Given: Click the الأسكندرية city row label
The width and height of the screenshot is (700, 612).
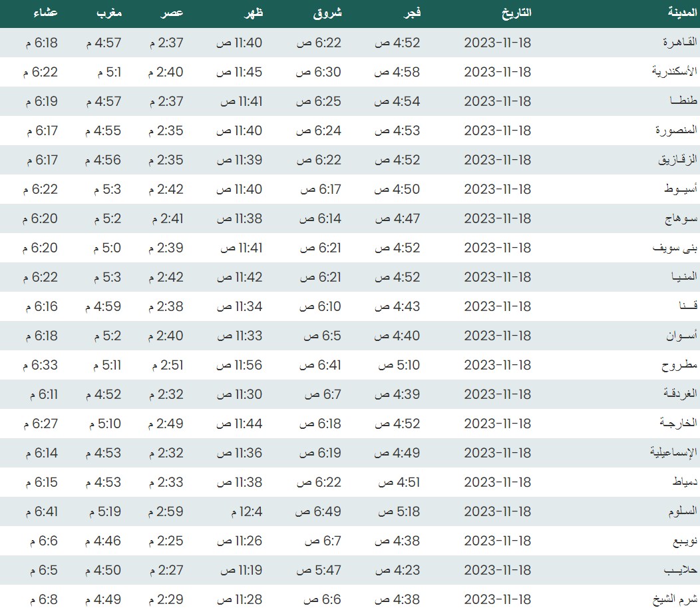Looking at the screenshot, I should (673, 72).
